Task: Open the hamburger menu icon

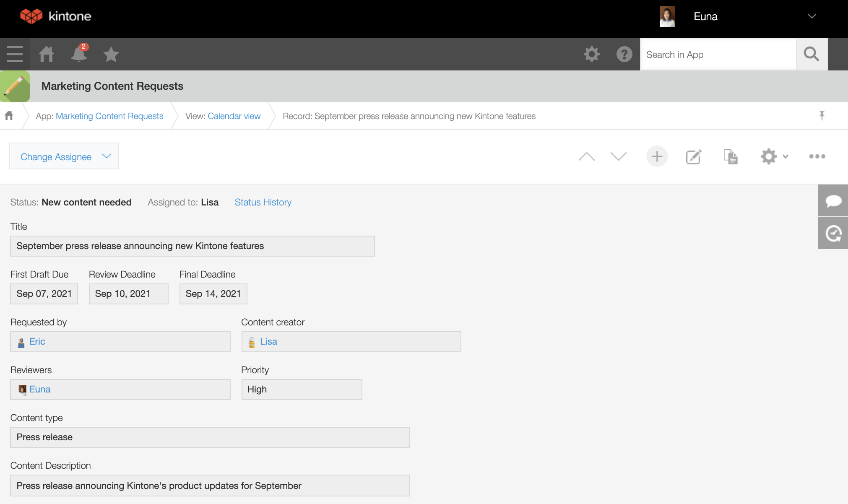Action: click(15, 54)
